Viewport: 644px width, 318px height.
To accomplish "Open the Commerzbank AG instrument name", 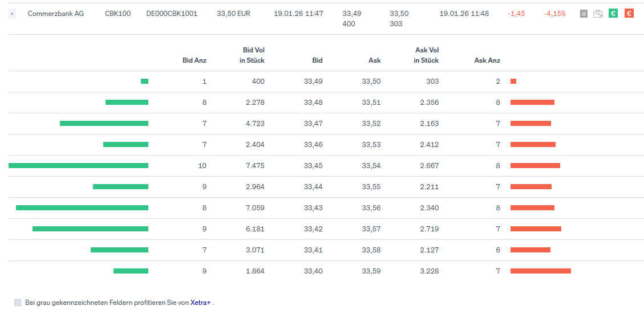I will click(56, 13).
